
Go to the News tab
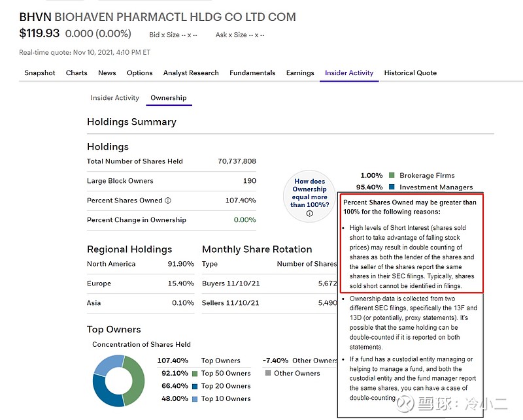107,73
